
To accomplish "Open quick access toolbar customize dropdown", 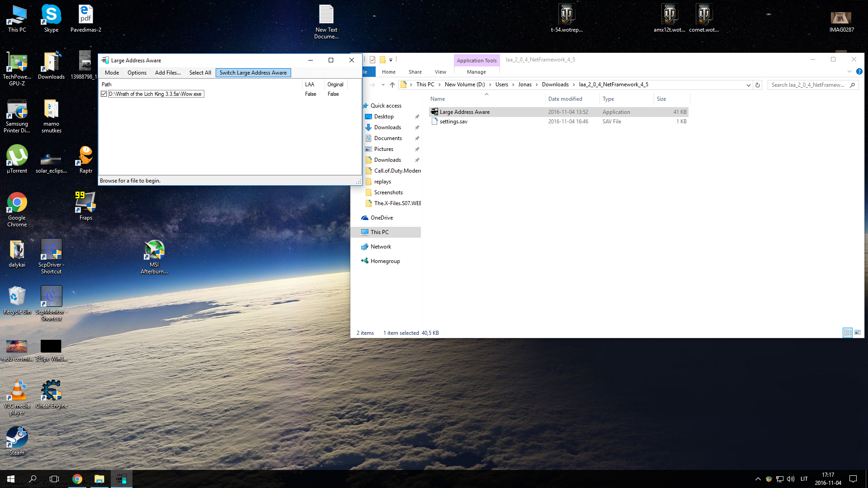I will pyautogui.click(x=391, y=60).
